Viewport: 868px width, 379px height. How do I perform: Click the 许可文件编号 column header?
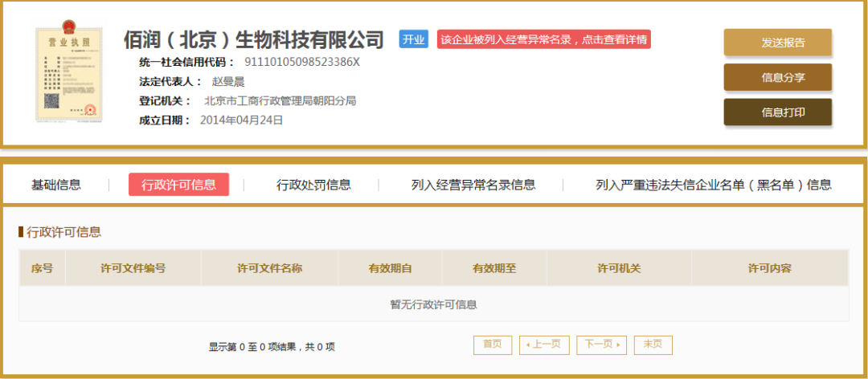tap(133, 268)
